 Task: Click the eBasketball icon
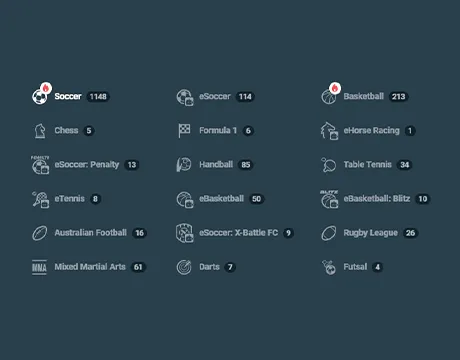click(185, 199)
